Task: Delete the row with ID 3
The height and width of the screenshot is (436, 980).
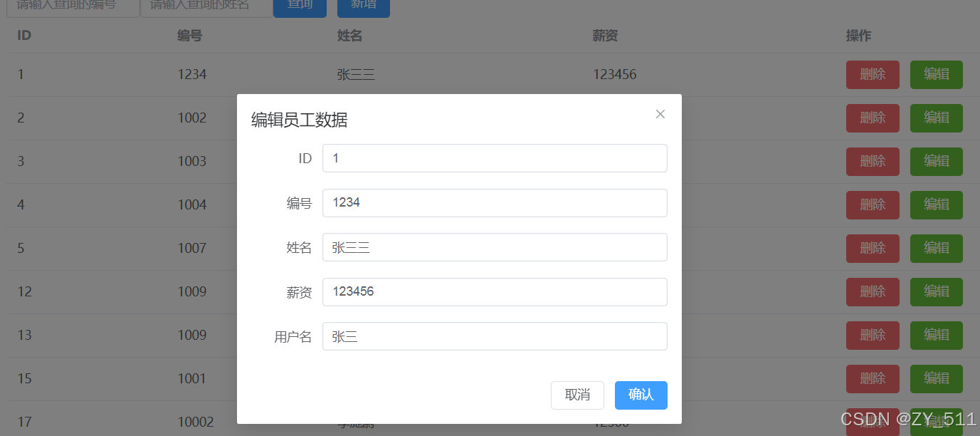Action: 873,162
